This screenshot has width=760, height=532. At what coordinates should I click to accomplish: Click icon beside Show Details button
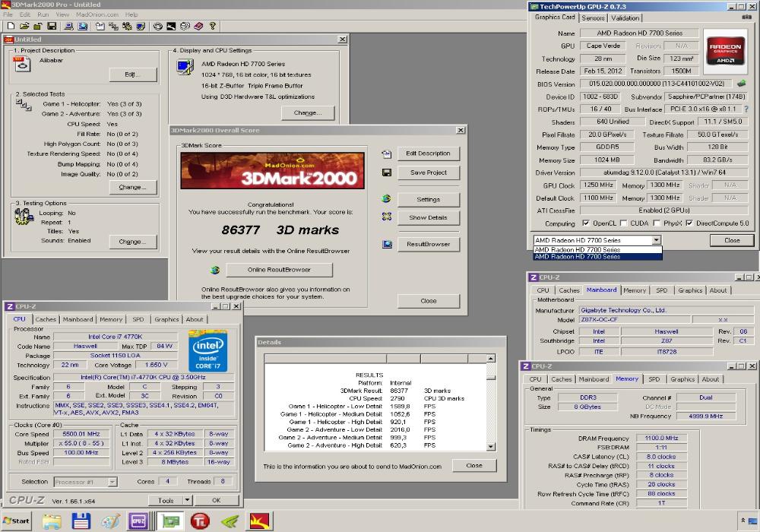386,217
